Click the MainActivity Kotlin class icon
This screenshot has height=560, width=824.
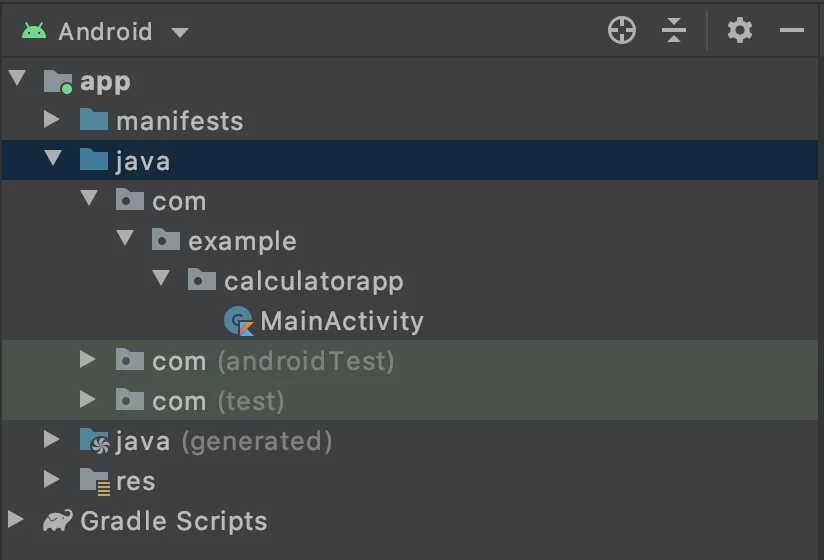(x=239, y=321)
